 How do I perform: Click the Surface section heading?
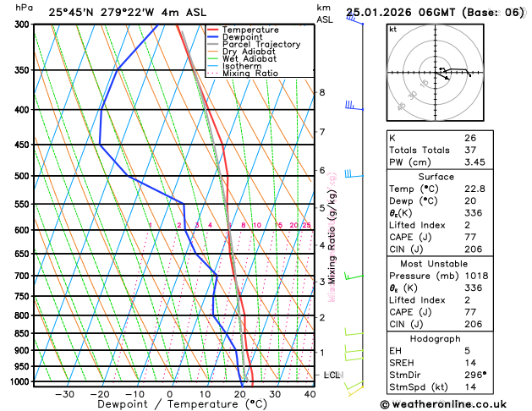pos(436,177)
